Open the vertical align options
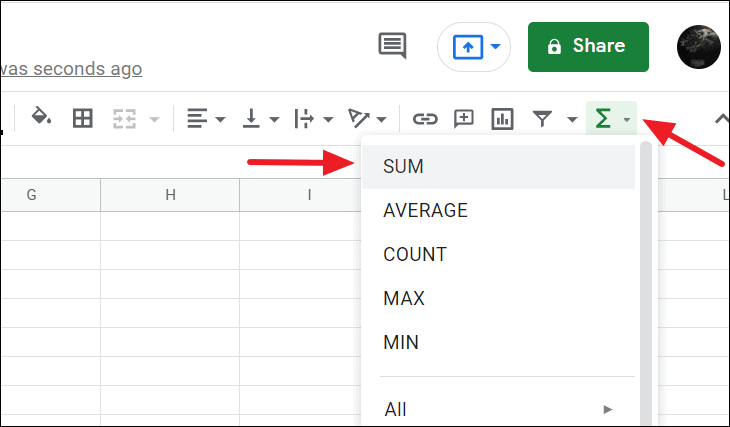Image resolution: width=730 pixels, height=427 pixels. tap(260, 119)
